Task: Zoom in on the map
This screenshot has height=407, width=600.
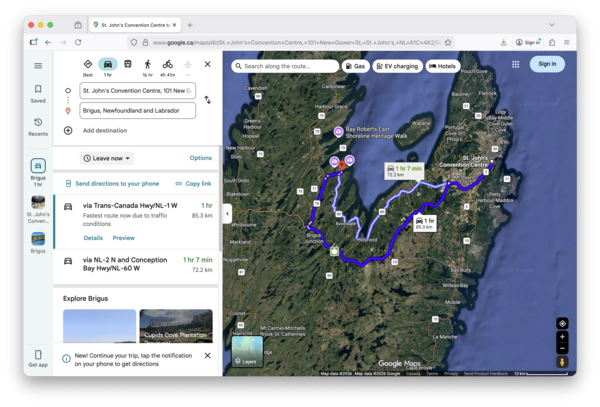Action: click(562, 337)
